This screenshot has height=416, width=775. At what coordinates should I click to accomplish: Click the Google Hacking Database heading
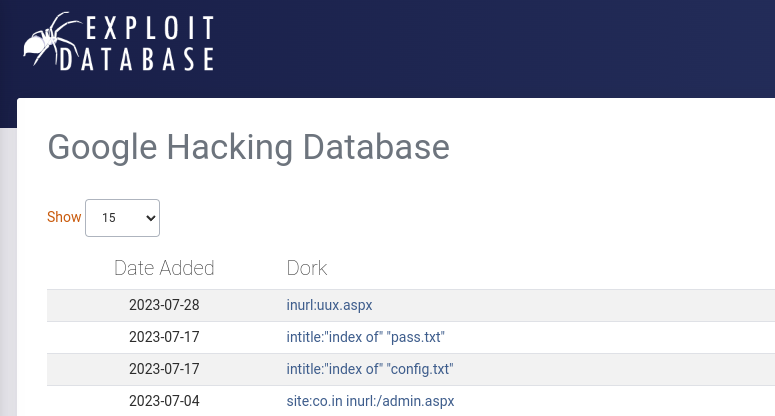coord(248,147)
